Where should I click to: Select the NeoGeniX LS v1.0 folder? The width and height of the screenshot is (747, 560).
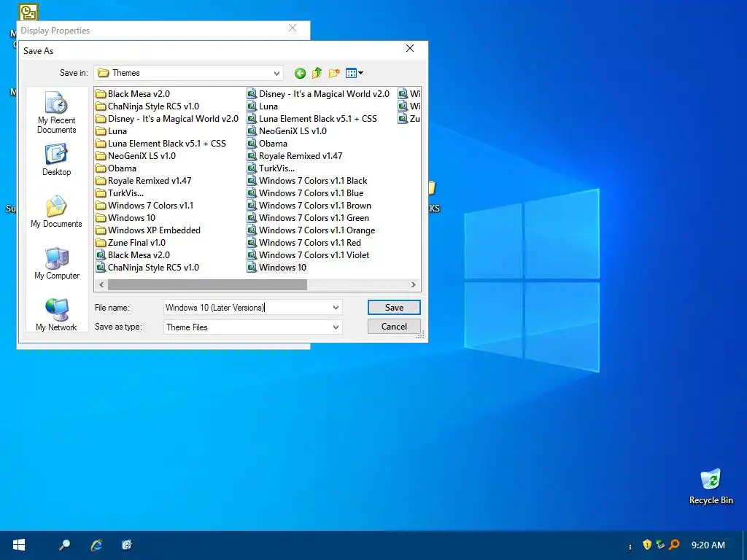click(x=136, y=156)
